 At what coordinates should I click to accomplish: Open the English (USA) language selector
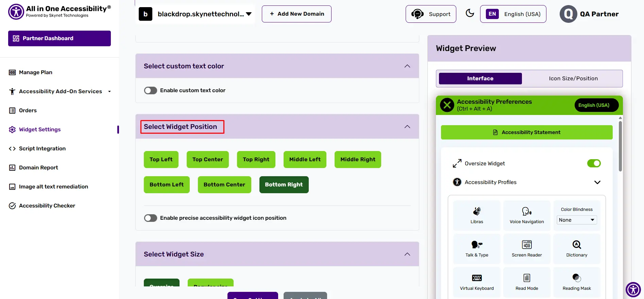coord(513,14)
